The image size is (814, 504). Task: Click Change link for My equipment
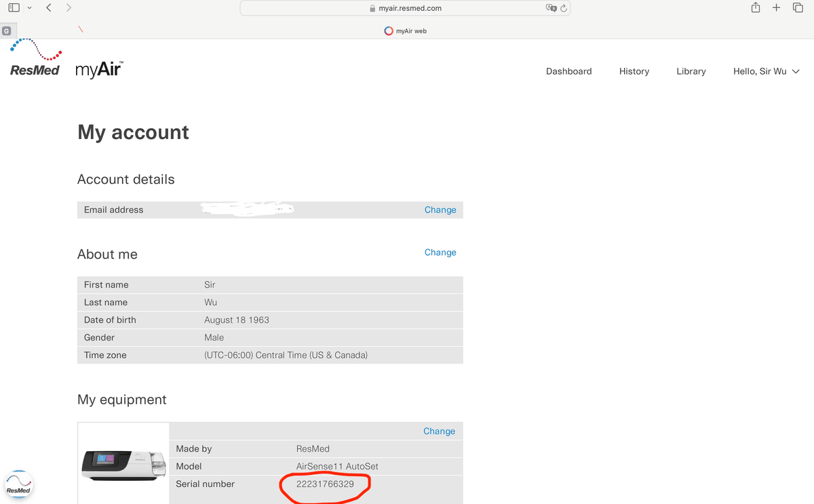pos(439,431)
